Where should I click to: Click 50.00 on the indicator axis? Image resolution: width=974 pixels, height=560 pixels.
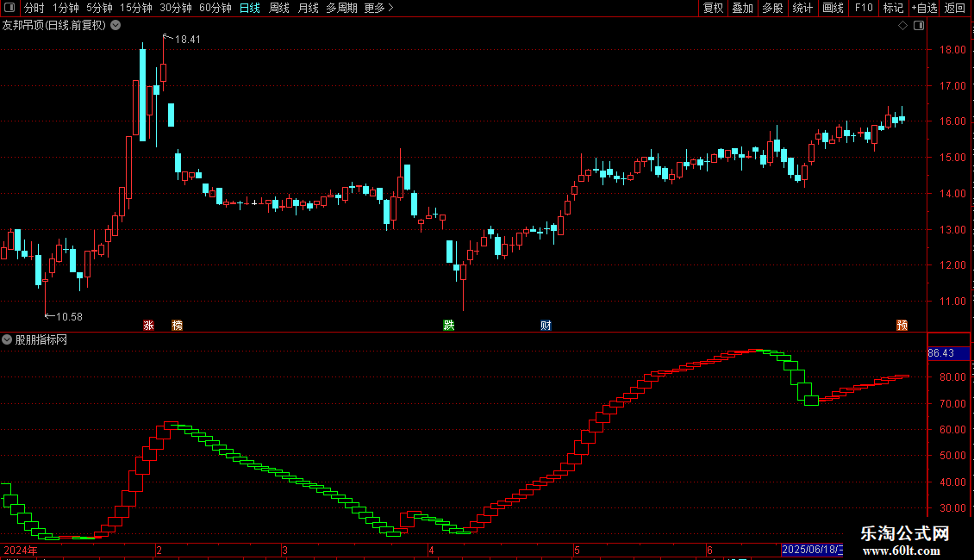(x=952, y=456)
